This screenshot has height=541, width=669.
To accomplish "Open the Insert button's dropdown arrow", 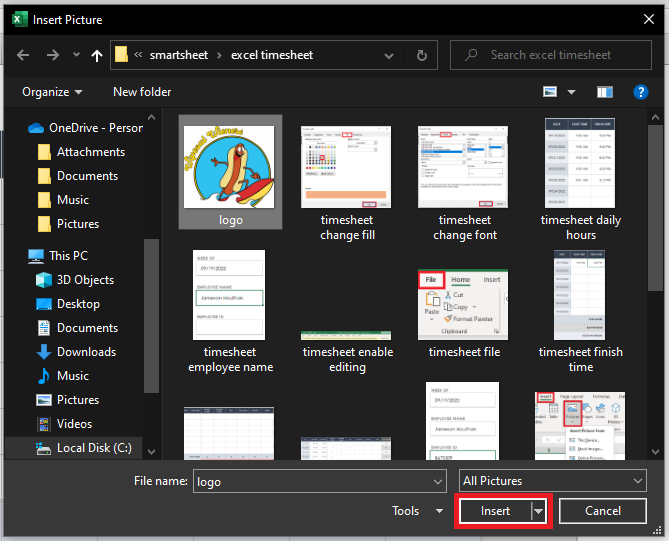I will pyautogui.click(x=540, y=511).
